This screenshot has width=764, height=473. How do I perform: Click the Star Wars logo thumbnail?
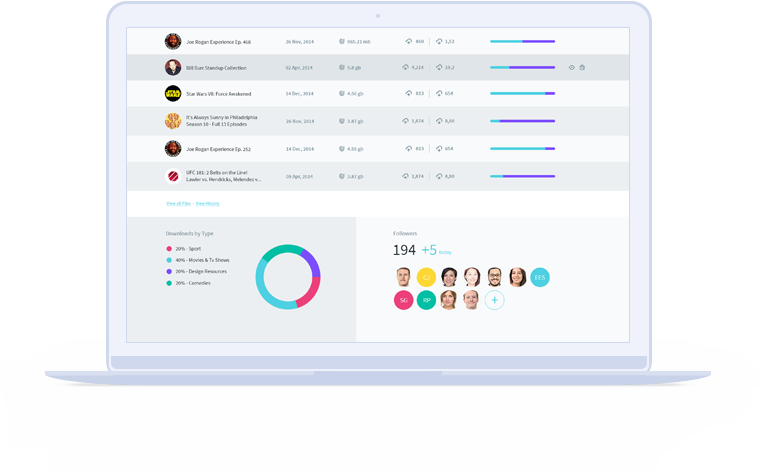point(173,94)
